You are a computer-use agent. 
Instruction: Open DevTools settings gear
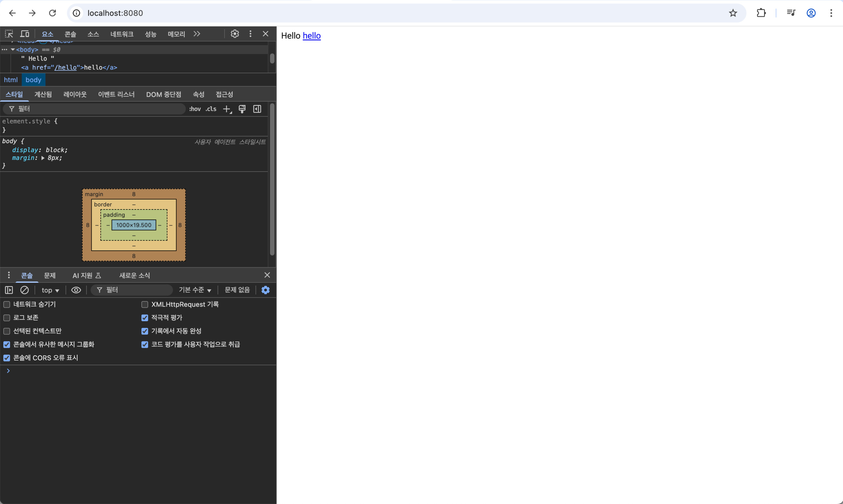point(235,34)
